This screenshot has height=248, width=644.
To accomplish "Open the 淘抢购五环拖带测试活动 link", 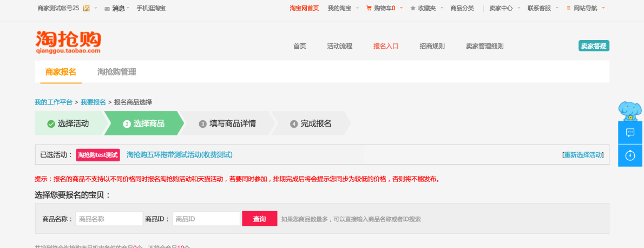I will tap(180, 155).
